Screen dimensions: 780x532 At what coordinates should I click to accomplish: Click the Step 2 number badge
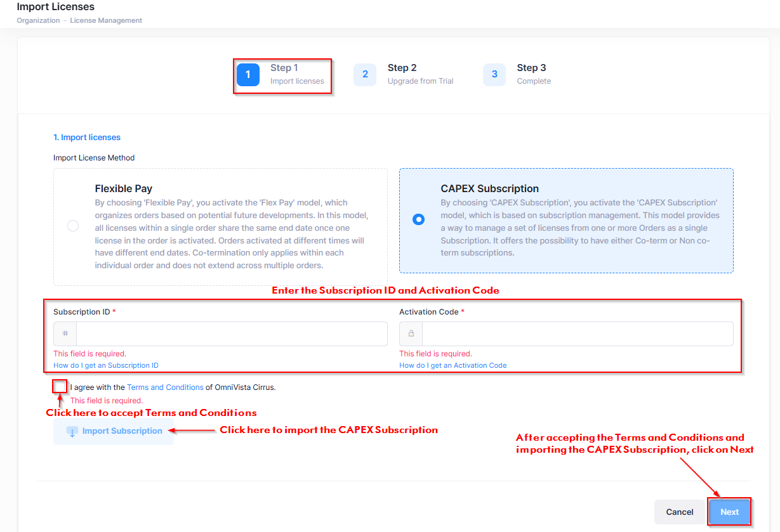point(365,74)
